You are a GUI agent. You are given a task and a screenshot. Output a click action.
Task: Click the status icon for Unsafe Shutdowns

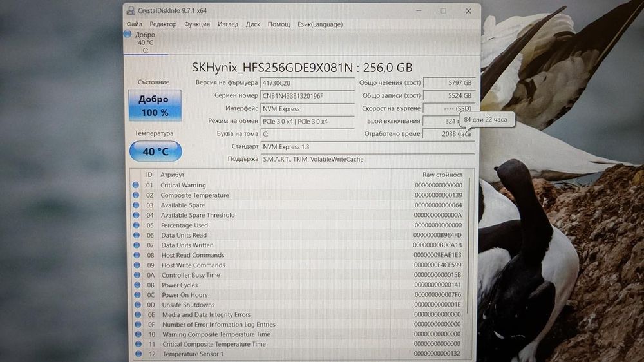tap(138, 305)
